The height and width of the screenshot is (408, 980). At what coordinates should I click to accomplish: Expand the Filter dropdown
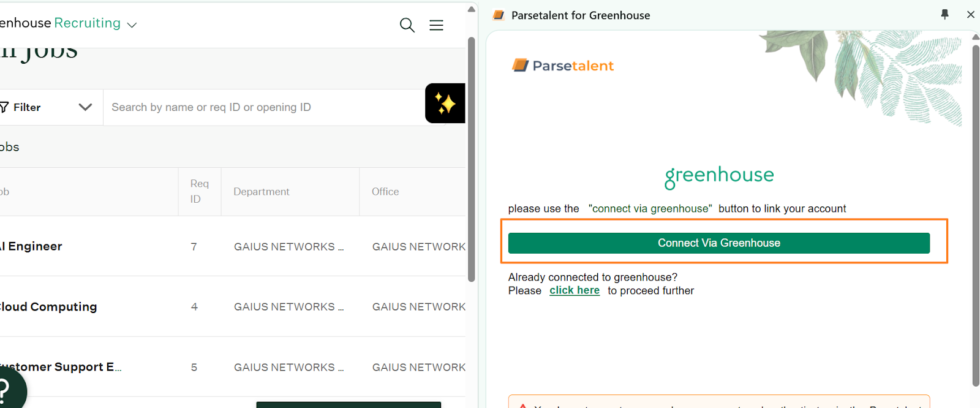51,107
